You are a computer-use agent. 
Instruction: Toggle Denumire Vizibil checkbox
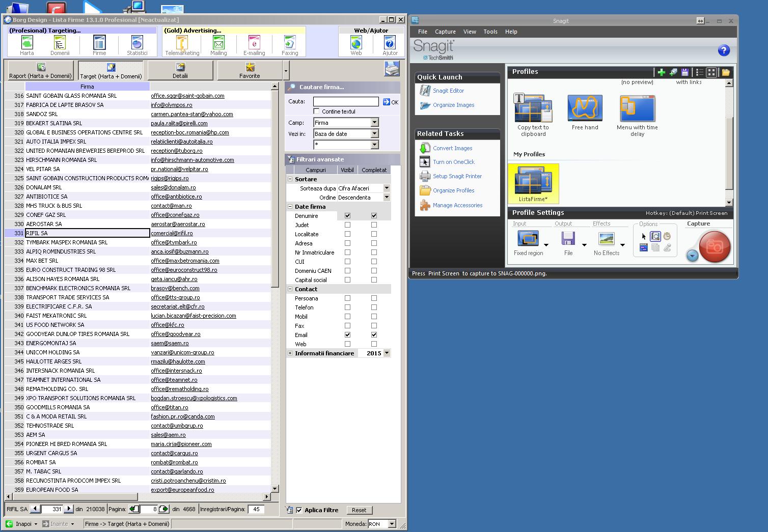[x=347, y=215]
